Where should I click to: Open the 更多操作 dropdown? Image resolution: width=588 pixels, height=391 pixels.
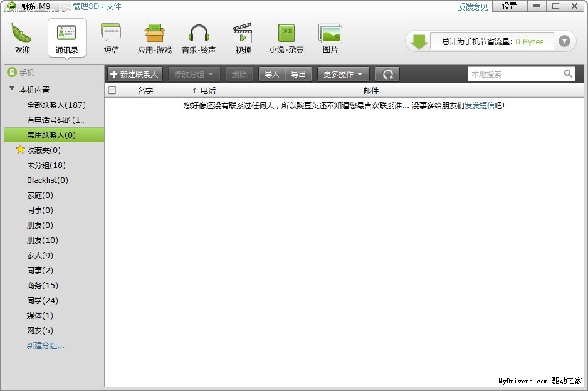(x=343, y=74)
